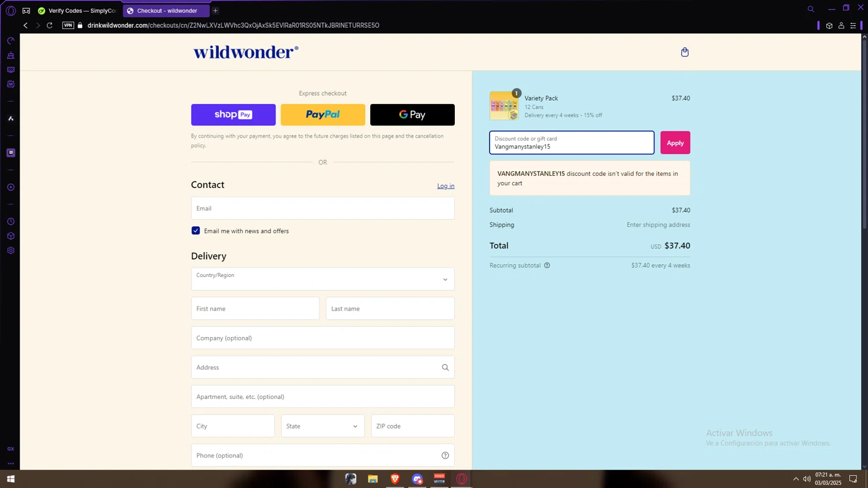
Task: Focus the Company (optional) field
Action: [323, 338]
